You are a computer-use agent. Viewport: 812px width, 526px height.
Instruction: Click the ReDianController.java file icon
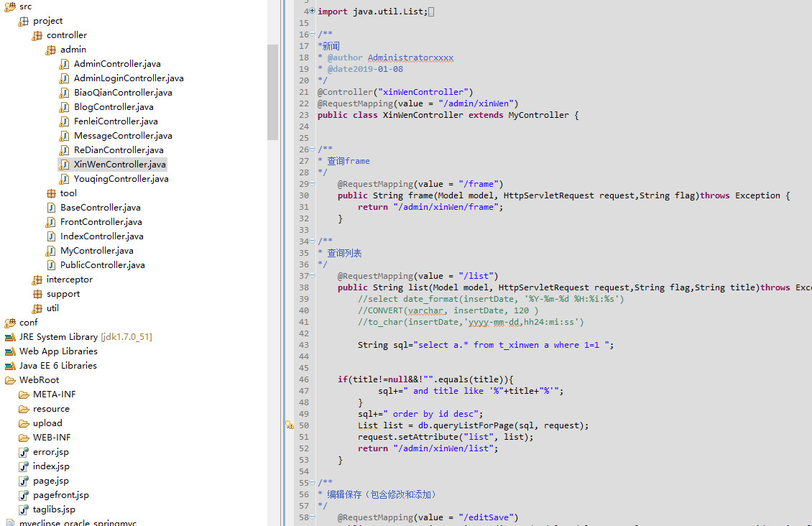point(64,151)
